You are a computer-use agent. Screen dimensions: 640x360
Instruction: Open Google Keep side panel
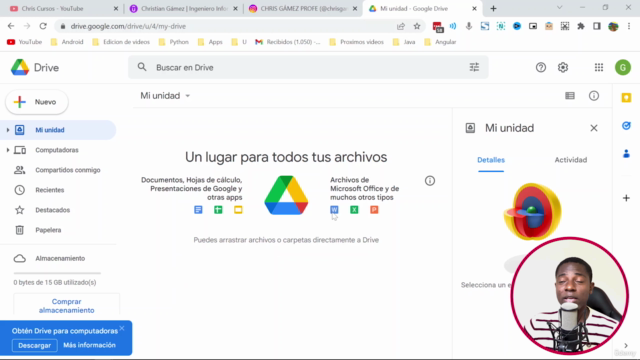pyautogui.click(x=626, y=98)
